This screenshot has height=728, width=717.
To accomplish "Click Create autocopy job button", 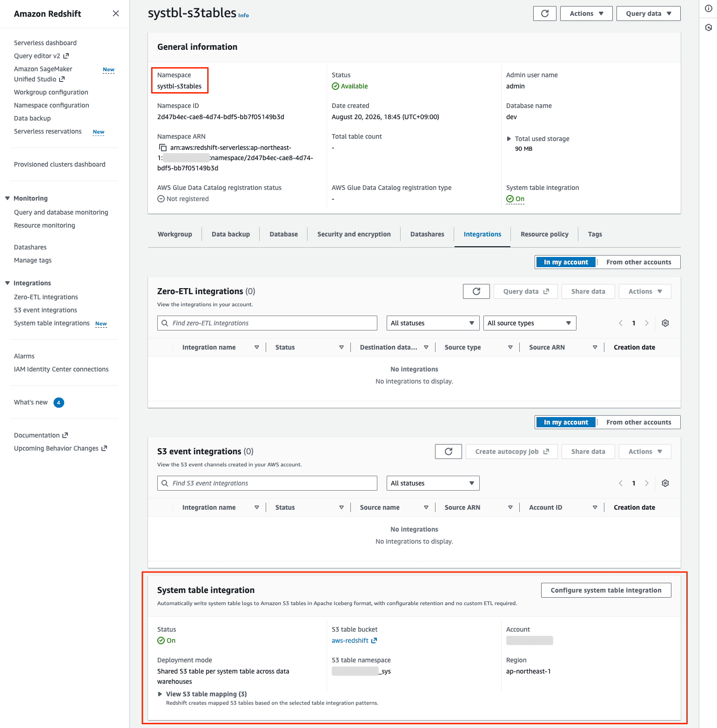I will [x=512, y=452].
